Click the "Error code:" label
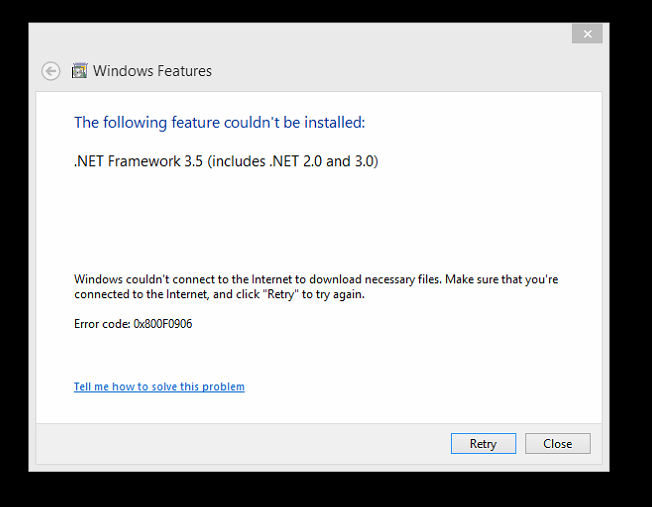This screenshot has height=507, width=652. 102,324
